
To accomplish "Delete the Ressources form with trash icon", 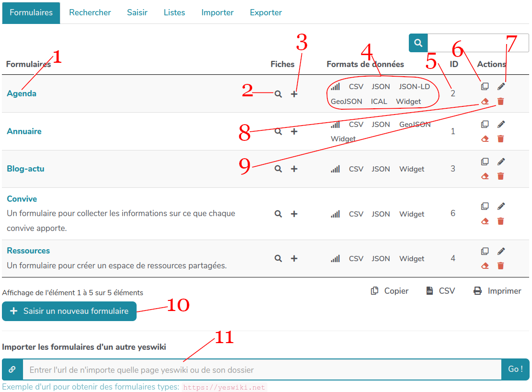I will (x=501, y=265).
